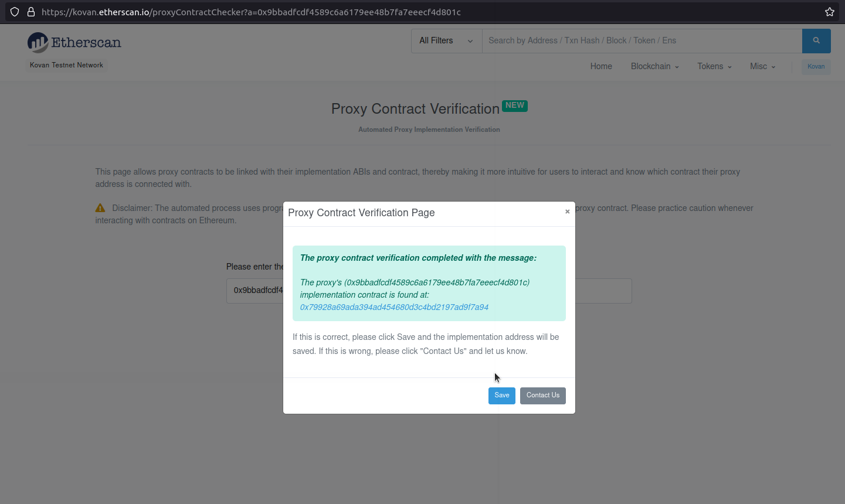Click the shield icon in address bar
The image size is (845, 504).
tap(15, 12)
